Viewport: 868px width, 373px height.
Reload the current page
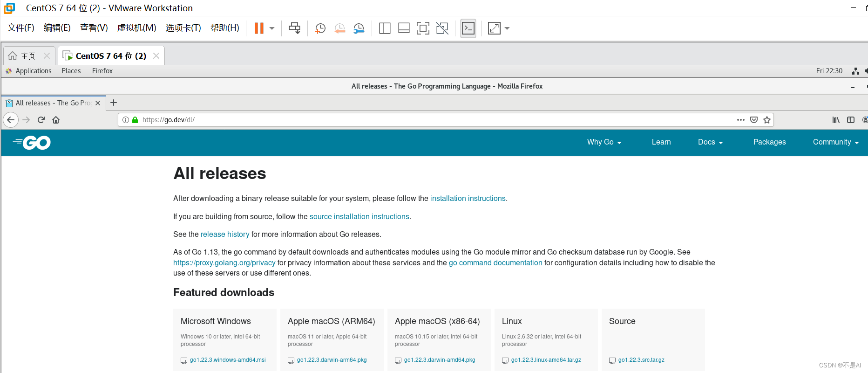pos(41,120)
